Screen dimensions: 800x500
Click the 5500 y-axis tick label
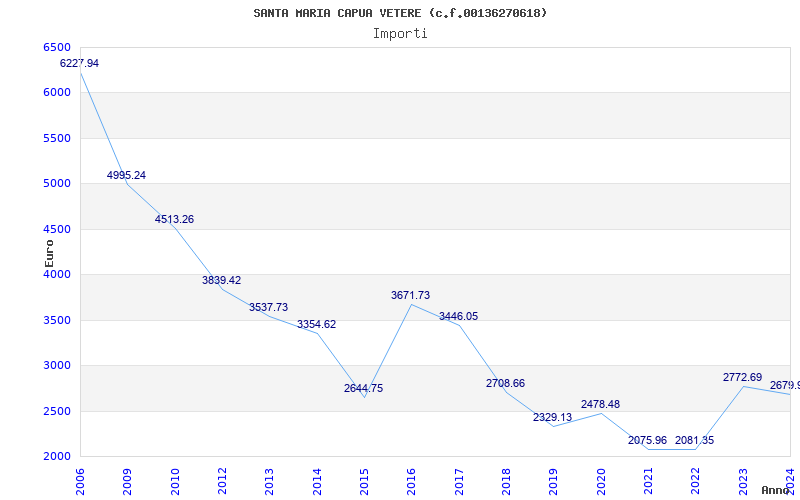57,138
